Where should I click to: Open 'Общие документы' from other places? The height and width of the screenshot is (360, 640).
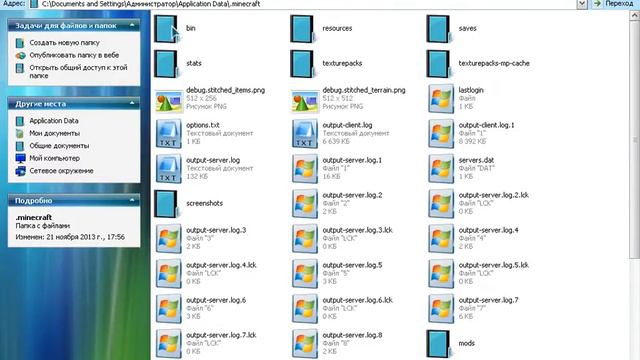pyautogui.click(x=59, y=146)
